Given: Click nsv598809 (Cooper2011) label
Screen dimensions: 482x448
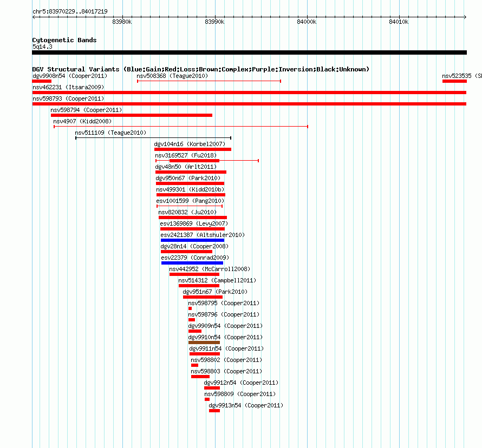Looking at the screenshot, I should [x=240, y=394].
